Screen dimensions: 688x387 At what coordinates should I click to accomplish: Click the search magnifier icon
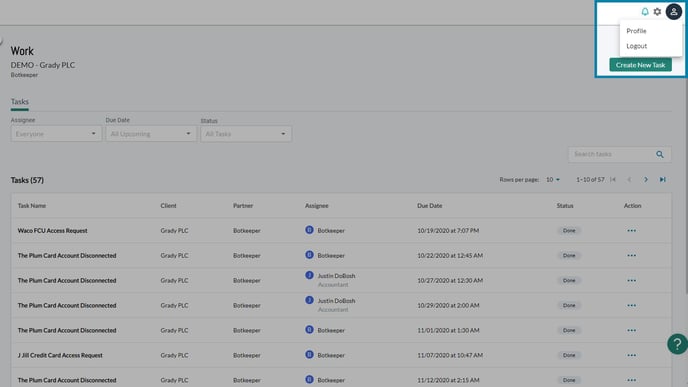pos(659,154)
